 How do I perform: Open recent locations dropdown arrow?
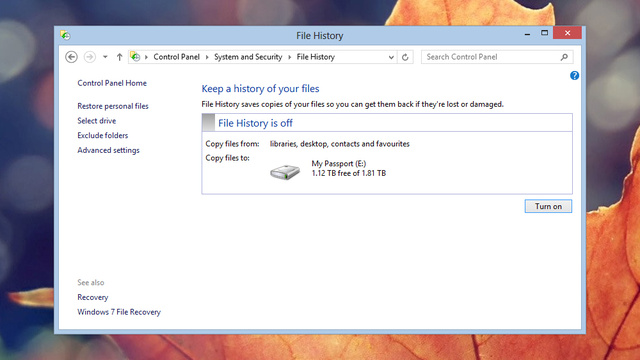click(105, 57)
